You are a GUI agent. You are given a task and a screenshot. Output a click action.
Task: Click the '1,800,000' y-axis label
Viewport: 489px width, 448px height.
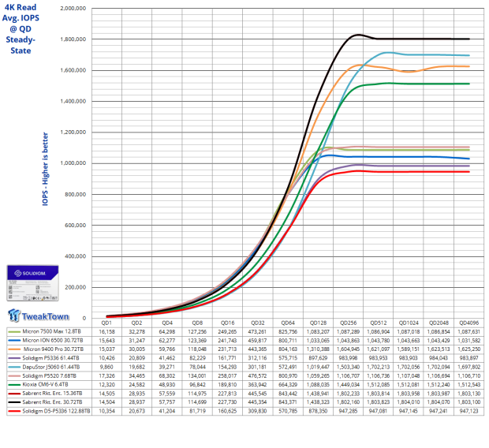[73, 39]
